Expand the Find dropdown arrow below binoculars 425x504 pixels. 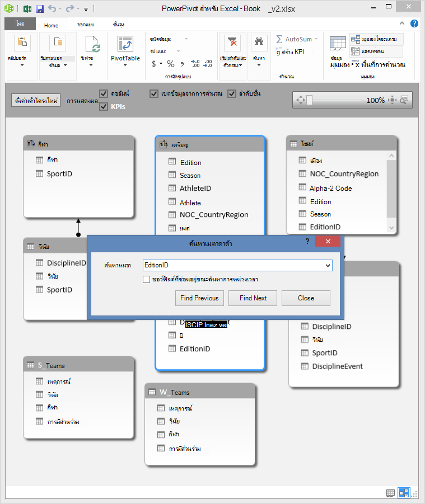[259, 65]
